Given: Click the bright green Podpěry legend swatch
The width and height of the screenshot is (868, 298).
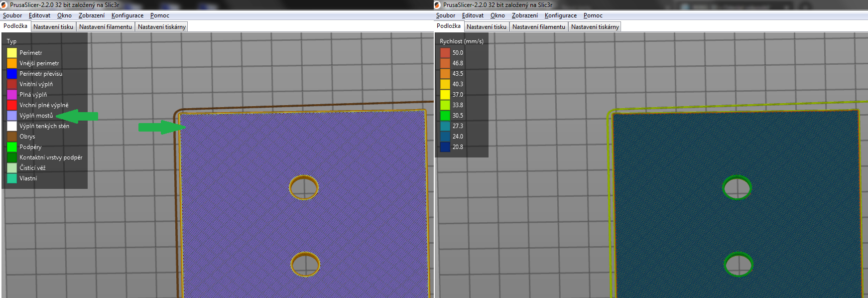Looking at the screenshot, I should tap(12, 147).
